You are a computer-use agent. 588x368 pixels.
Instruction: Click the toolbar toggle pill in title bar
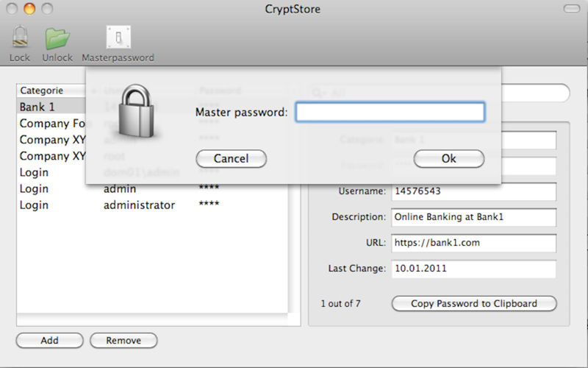[x=572, y=9]
